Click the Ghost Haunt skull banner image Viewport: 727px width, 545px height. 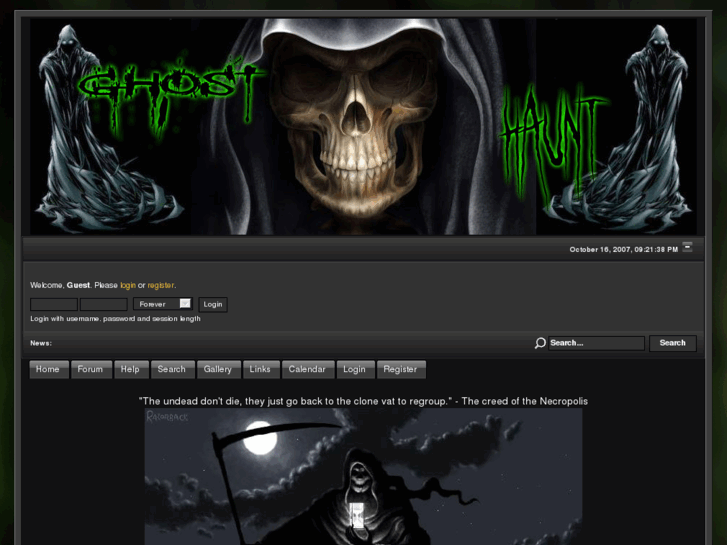pos(363,126)
